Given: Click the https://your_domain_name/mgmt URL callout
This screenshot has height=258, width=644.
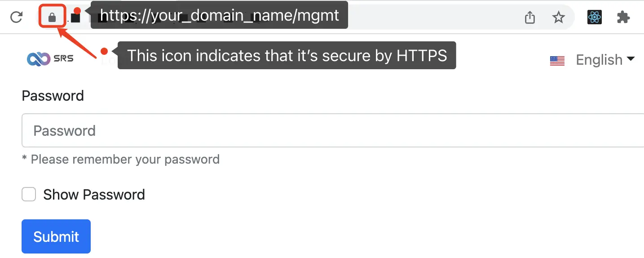Looking at the screenshot, I should pos(219,15).
